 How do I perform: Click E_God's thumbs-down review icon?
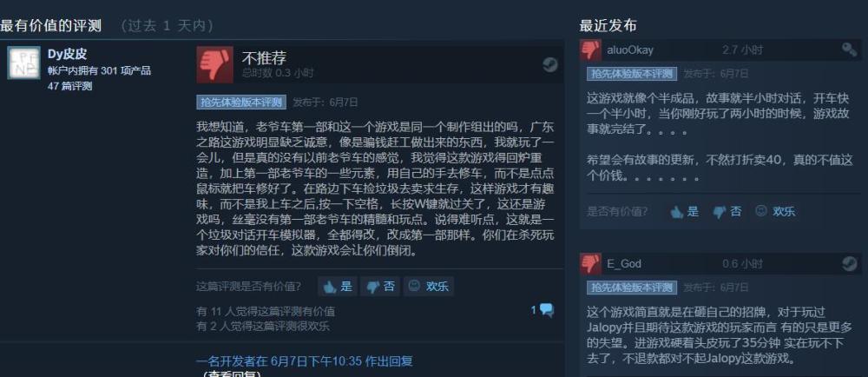click(x=590, y=263)
